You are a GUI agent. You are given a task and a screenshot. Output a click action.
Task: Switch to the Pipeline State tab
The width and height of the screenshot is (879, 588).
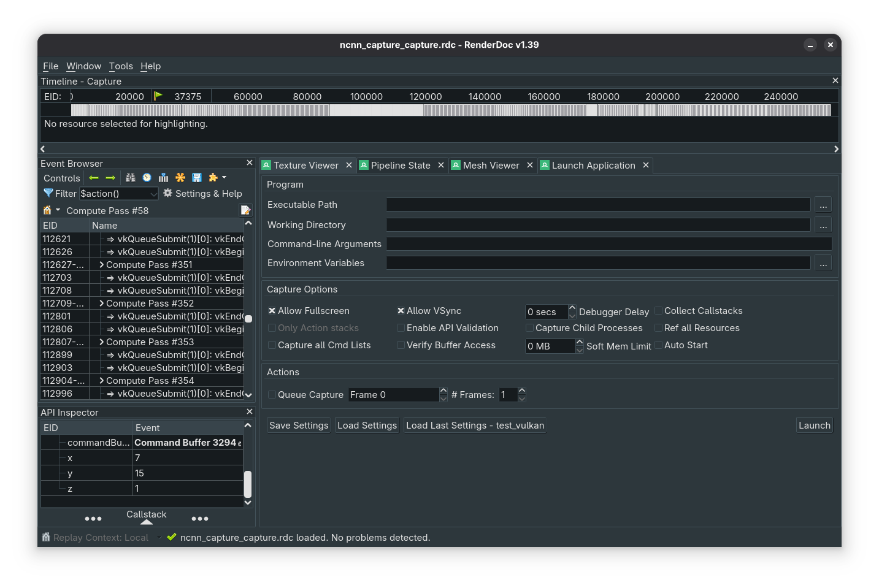(x=401, y=166)
